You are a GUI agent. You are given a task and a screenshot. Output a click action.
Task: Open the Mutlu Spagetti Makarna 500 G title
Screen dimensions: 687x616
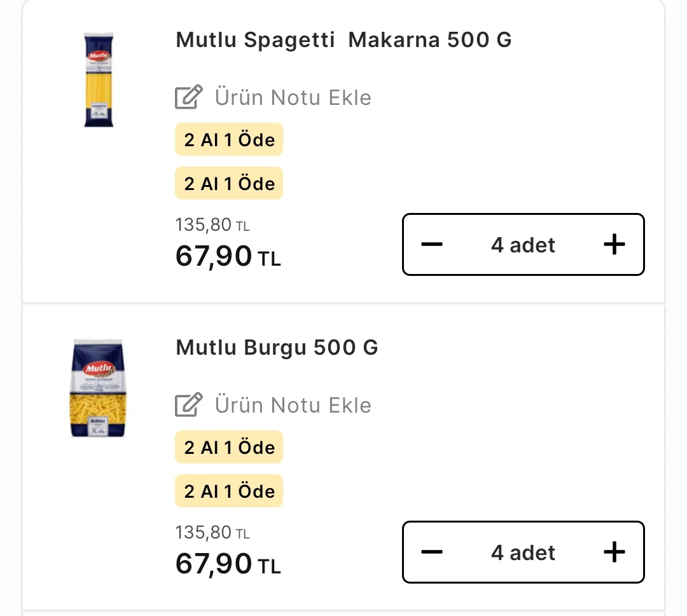(343, 40)
